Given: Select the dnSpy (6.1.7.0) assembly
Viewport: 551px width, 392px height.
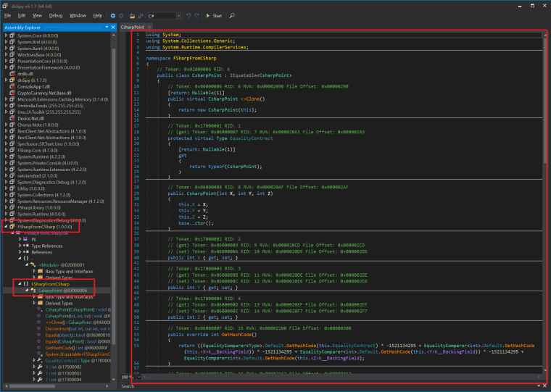Looking at the screenshot, I should [30, 80].
